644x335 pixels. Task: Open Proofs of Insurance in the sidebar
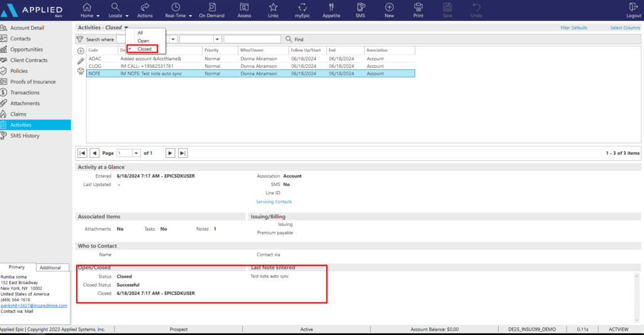(x=33, y=82)
